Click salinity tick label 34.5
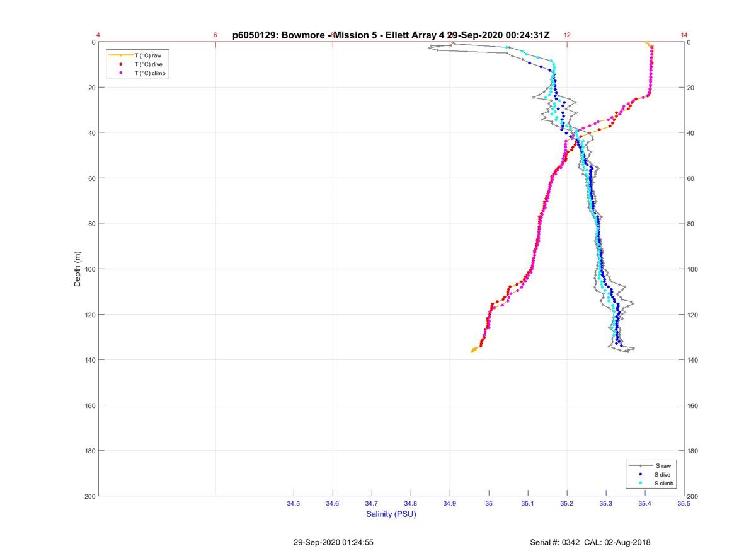The image size is (756, 558). [294, 503]
